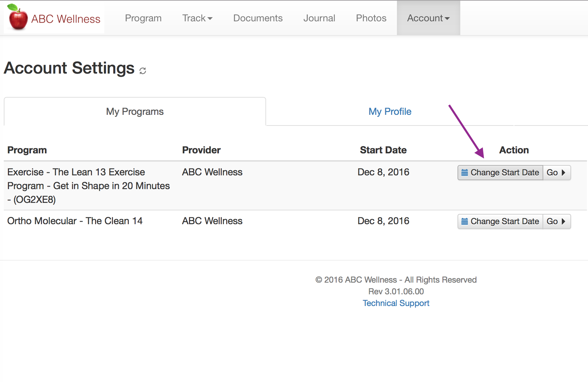
Task: Click the Ortho Molecular Clean 14 program name
Action: 75,221
